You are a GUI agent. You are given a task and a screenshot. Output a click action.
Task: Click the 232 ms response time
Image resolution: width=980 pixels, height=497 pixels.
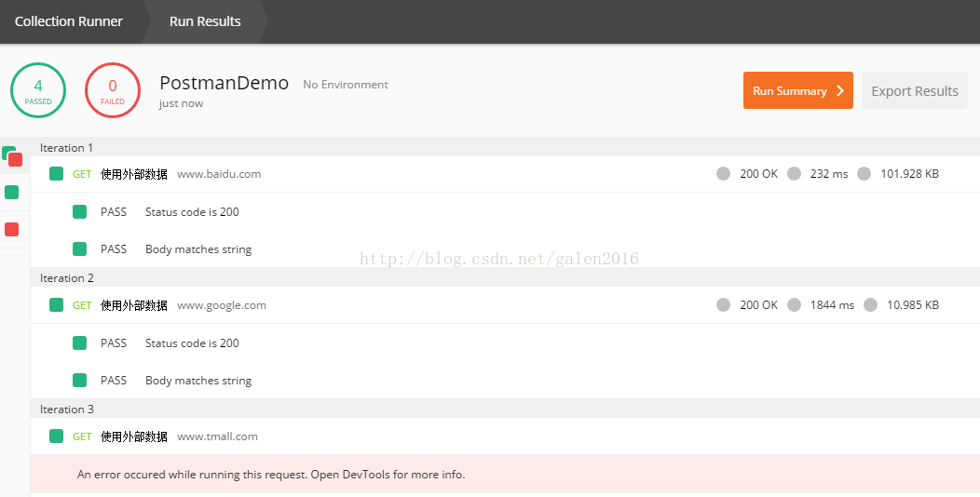[x=829, y=173]
